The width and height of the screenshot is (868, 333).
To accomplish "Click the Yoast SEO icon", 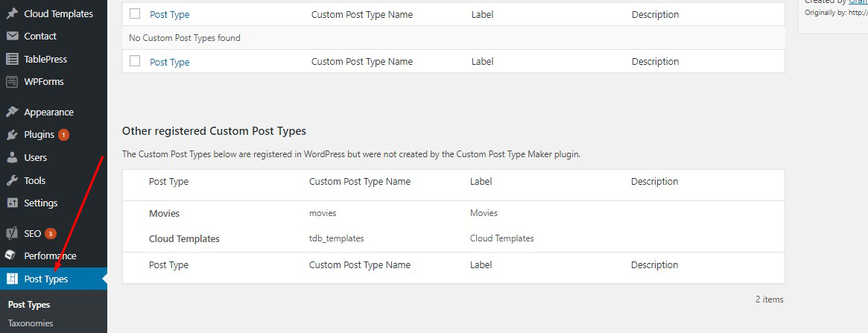I will click(12, 234).
